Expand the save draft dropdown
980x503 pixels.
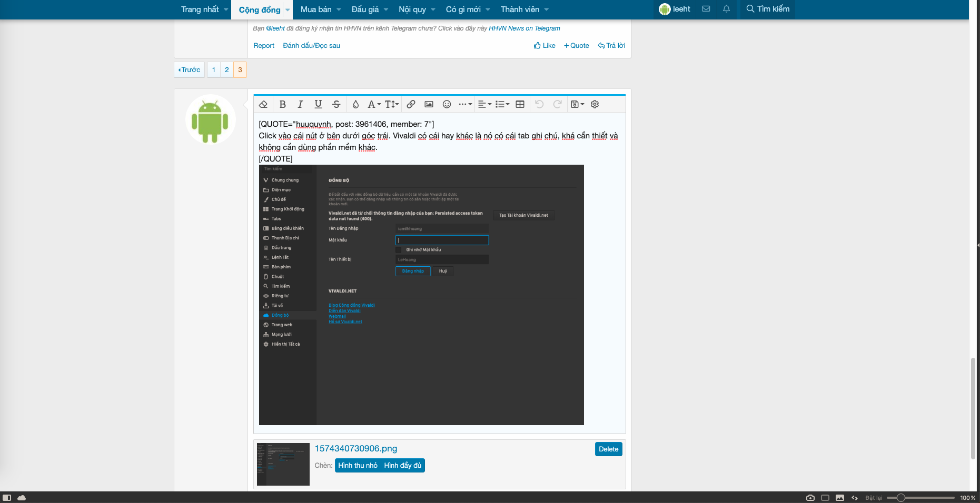(577, 104)
